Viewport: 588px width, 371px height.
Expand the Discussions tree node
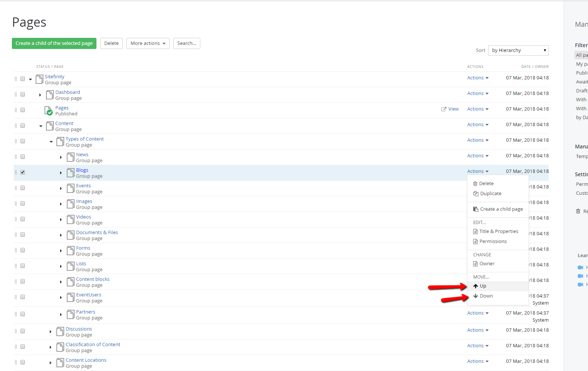[50, 332]
